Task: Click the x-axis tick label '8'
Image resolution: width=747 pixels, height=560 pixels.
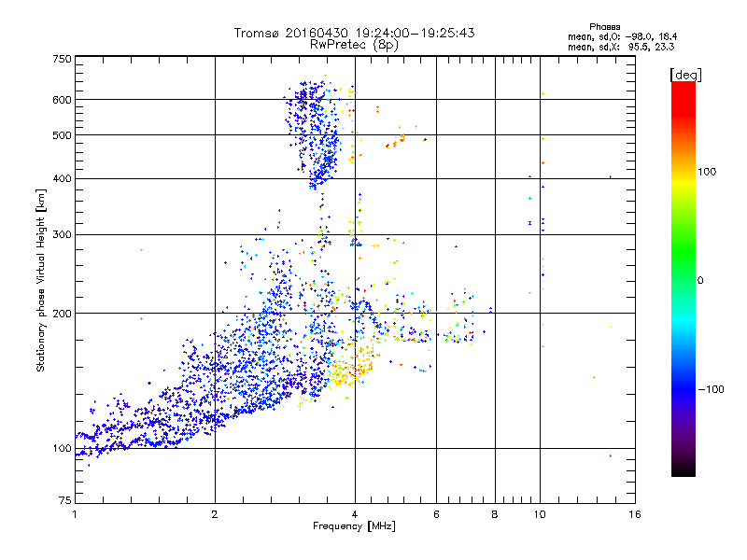Action: 495,514
